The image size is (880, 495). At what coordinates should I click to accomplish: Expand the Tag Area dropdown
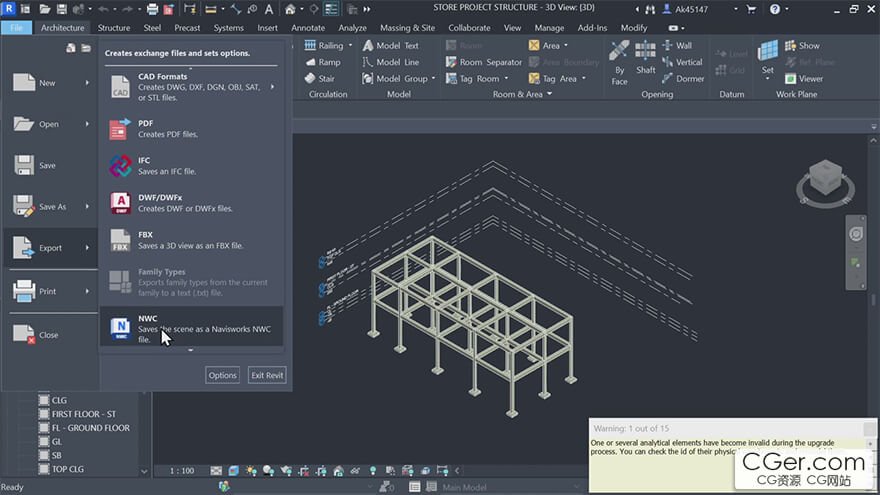[584, 79]
